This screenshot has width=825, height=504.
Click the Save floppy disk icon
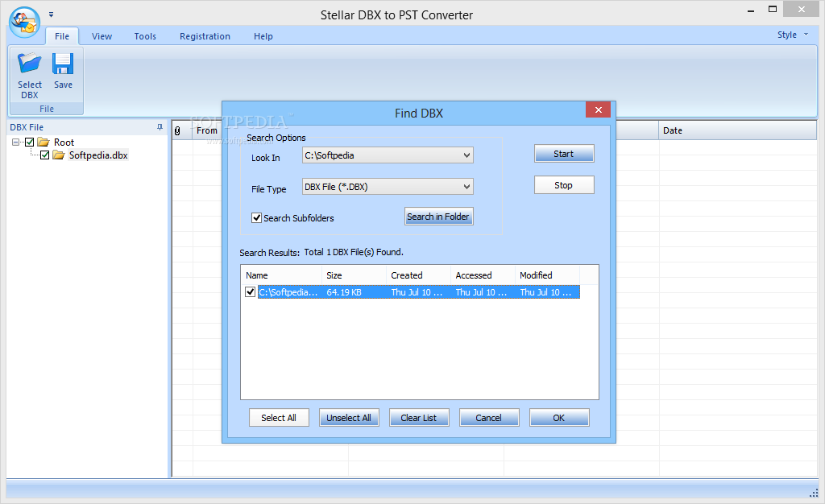click(x=63, y=64)
